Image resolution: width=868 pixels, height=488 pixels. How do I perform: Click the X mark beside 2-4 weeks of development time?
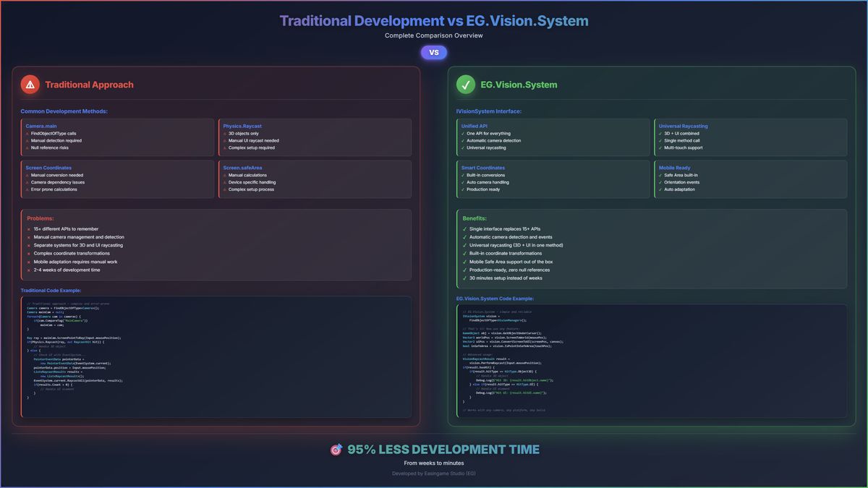click(x=29, y=270)
